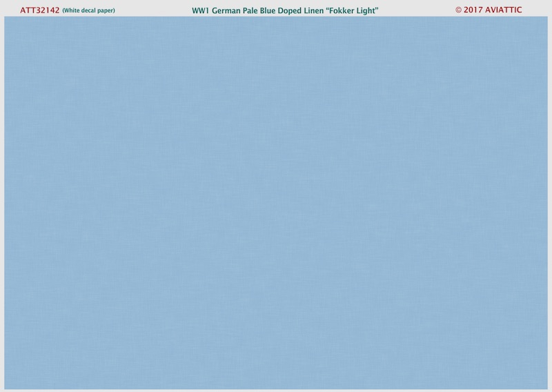The width and height of the screenshot is (552, 392).
Task: Click the © copyright symbol
Action: [460, 9]
